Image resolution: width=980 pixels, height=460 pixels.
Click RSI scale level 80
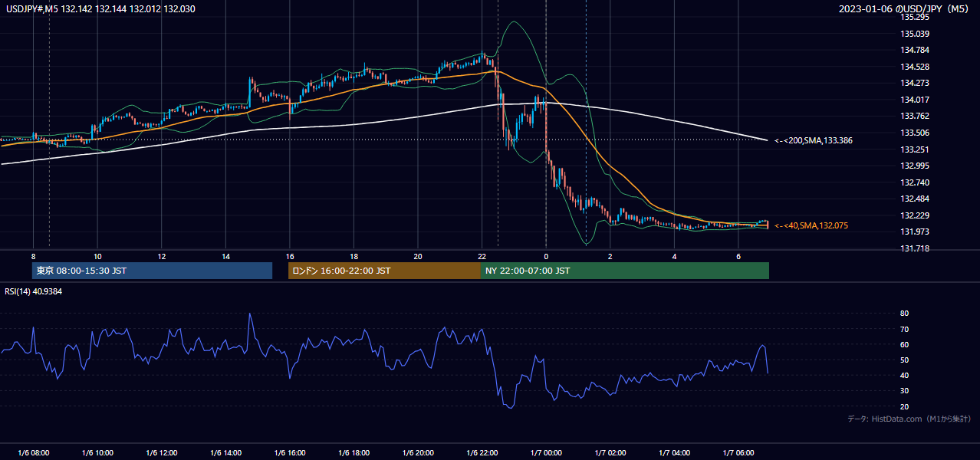904,314
